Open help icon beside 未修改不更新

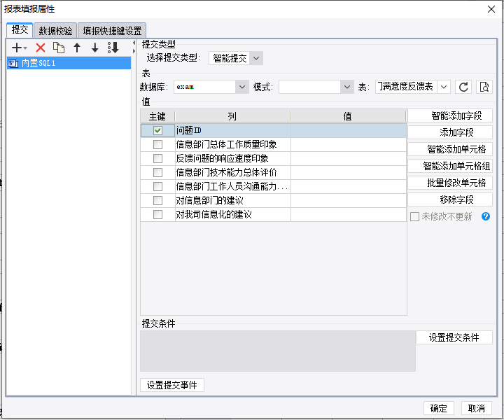(485, 216)
